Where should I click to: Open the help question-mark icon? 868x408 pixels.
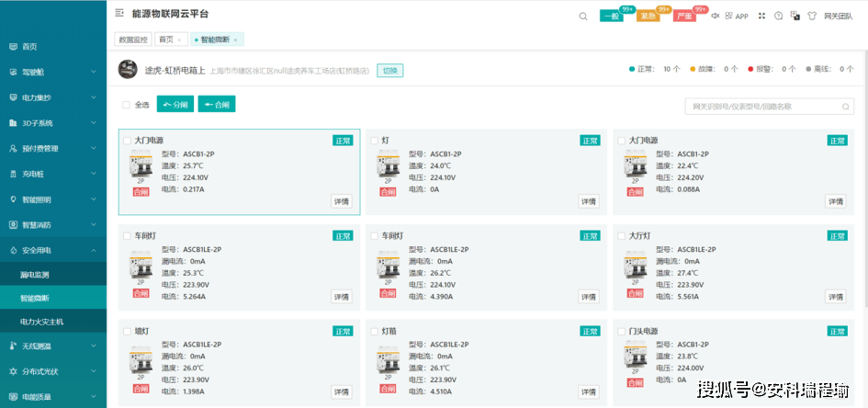[x=778, y=16]
